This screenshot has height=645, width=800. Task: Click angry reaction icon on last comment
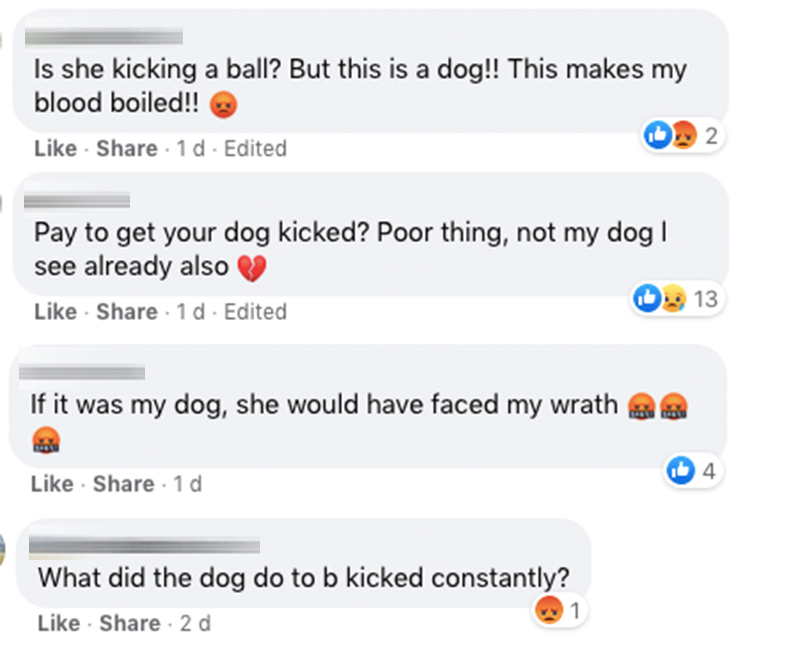[x=548, y=608]
